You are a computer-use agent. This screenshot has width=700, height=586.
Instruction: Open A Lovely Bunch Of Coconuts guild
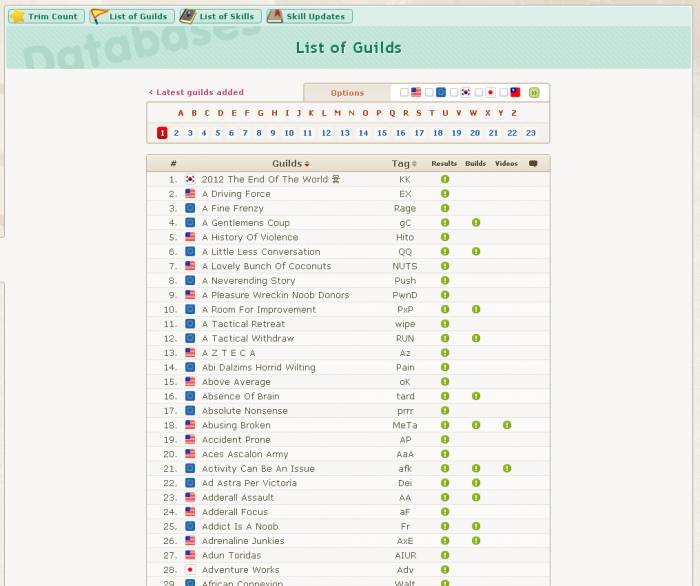coord(267,266)
